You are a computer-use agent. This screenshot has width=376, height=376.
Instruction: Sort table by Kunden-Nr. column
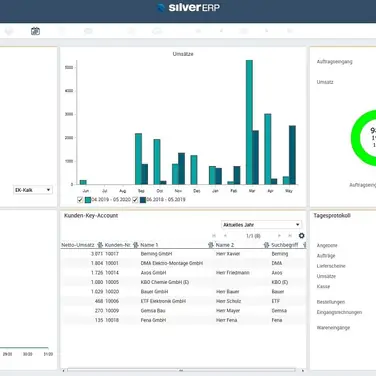pyautogui.click(x=117, y=245)
